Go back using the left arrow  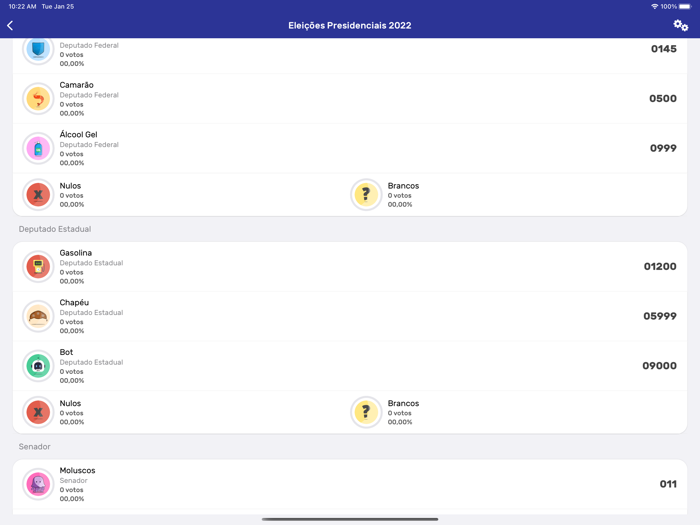(10, 25)
